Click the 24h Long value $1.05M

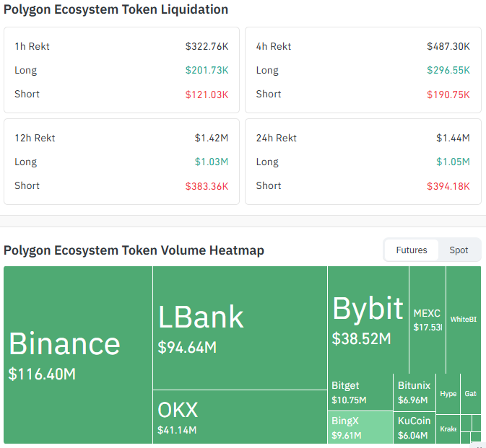[453, 162]
